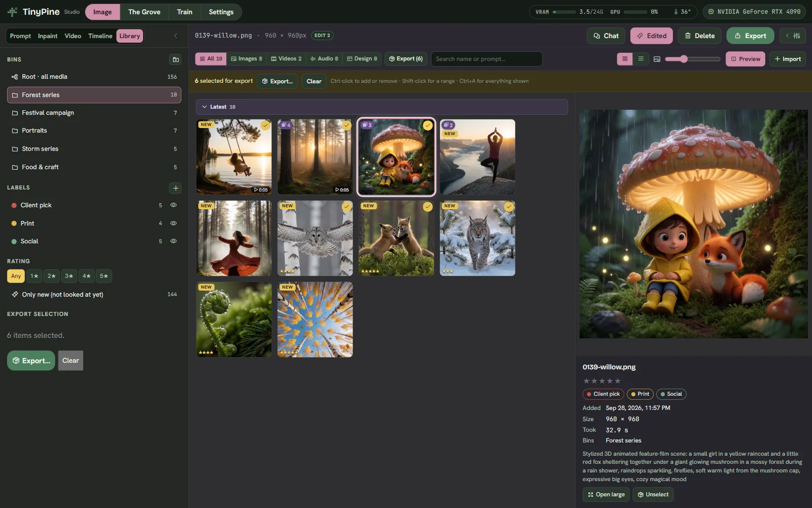Open The Grove tab

(x=144, y=12)
